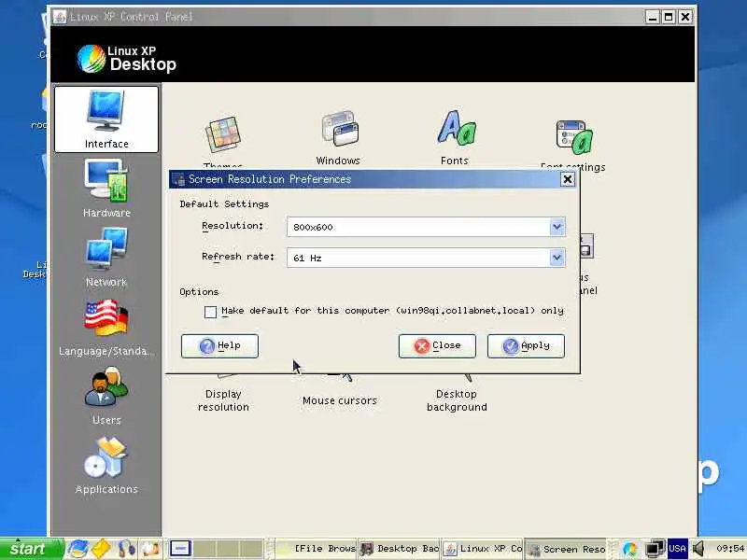Open the headphones icon in taskbar
Viewport: 747px width, 560px height.
pyautogui.click(x=127, y=549)
